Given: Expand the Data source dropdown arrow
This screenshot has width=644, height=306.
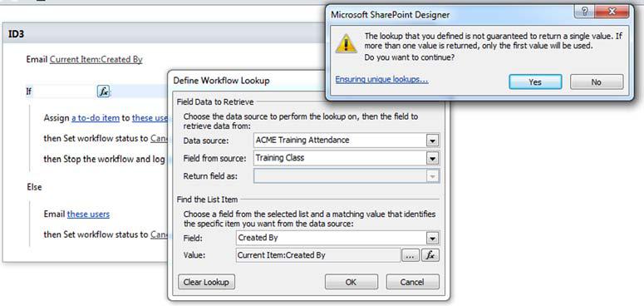Looking at the screenshot, I should [x=432, y=141].
